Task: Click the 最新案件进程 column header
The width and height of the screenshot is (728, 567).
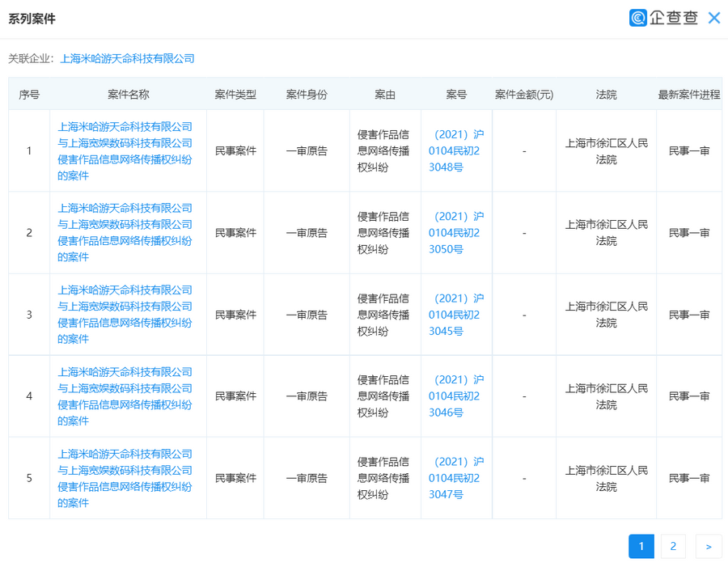Action: [x=688, y=95]
